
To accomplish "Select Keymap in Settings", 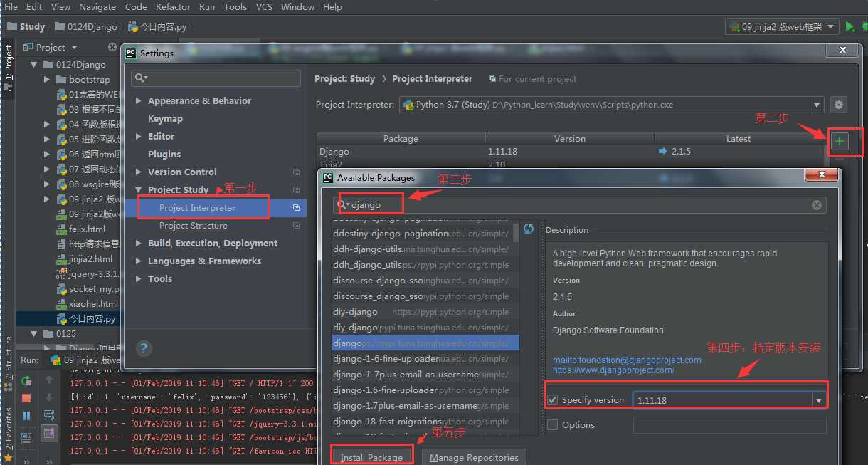I will pyautogui.click(x=165, y=119).
